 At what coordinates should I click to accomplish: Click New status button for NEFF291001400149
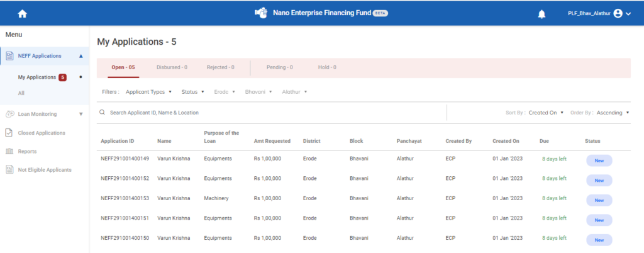pyautogui.click(x=599, y=160)
